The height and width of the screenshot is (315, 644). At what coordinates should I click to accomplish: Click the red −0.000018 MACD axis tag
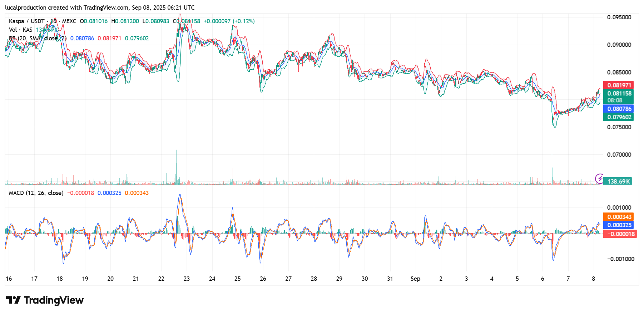620,234
